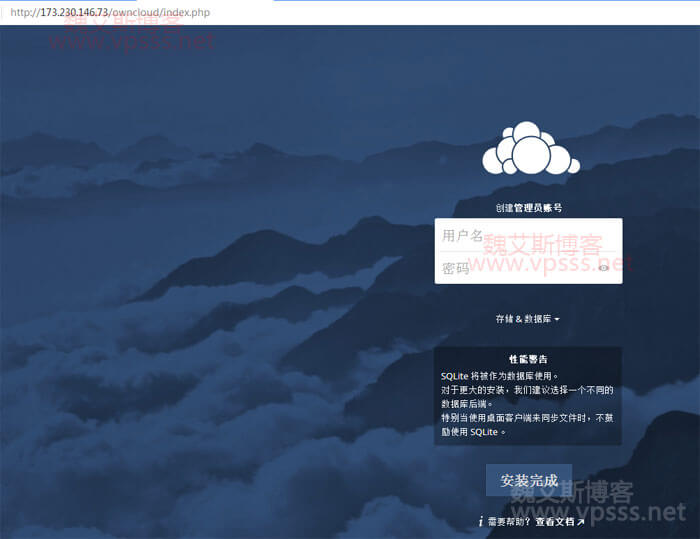Viewport: 700px width, 539px height.
Task: Click the ownCloud cloud logo
Action: coord(528,148)
